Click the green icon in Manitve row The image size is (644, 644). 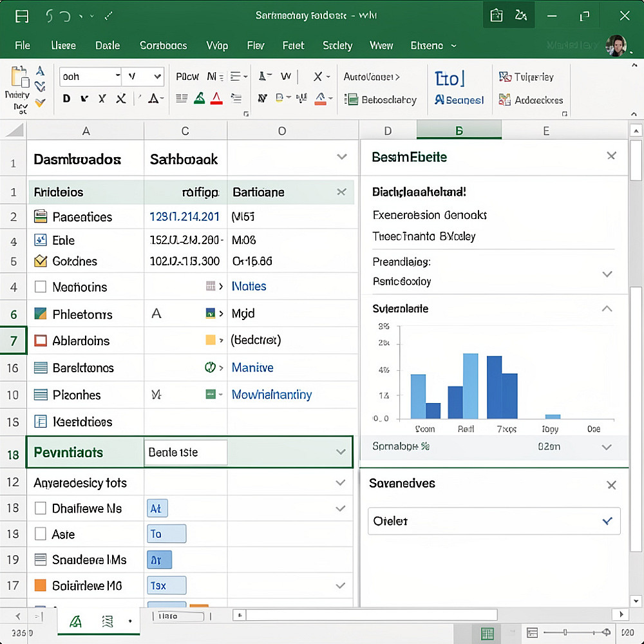click(x=211, y=367)
